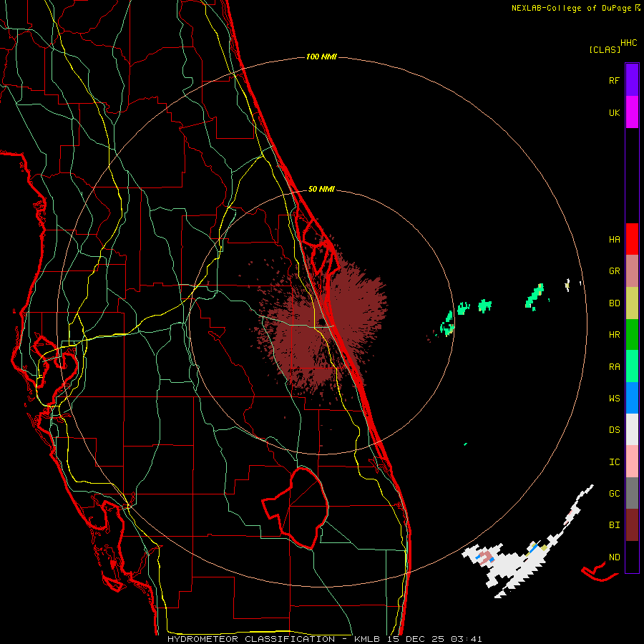
Task: Click the IC legend label text
Action: [615, 462]
